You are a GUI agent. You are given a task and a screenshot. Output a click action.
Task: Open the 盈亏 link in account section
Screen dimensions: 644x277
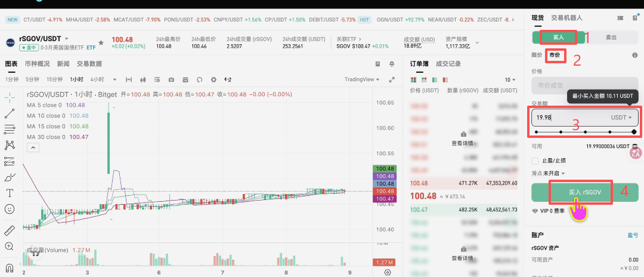(x=633, y=235)
